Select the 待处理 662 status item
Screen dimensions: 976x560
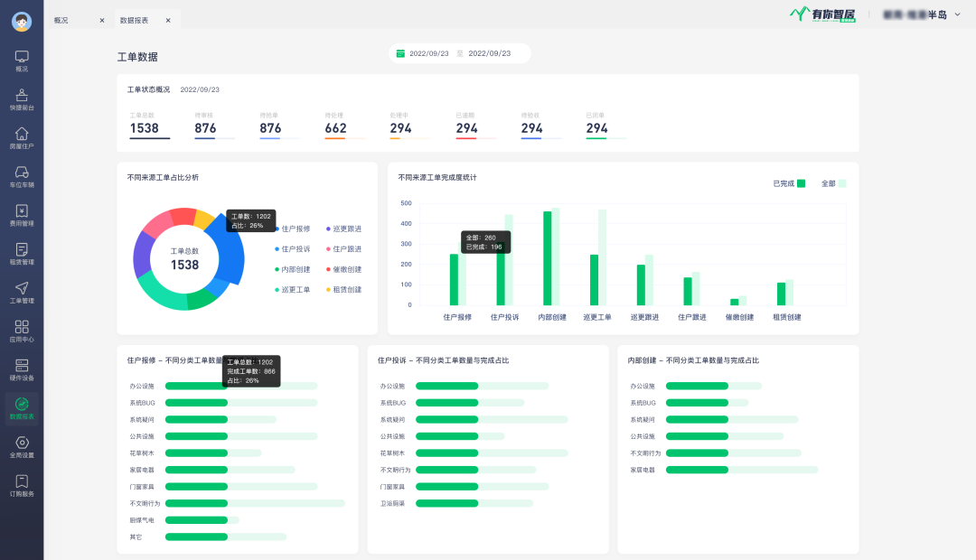344,125
